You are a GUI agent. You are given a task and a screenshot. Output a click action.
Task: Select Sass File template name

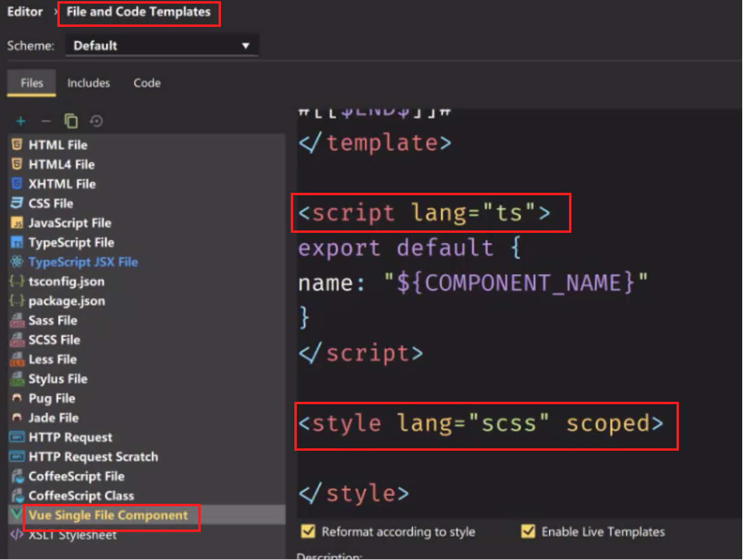point(53,321)
